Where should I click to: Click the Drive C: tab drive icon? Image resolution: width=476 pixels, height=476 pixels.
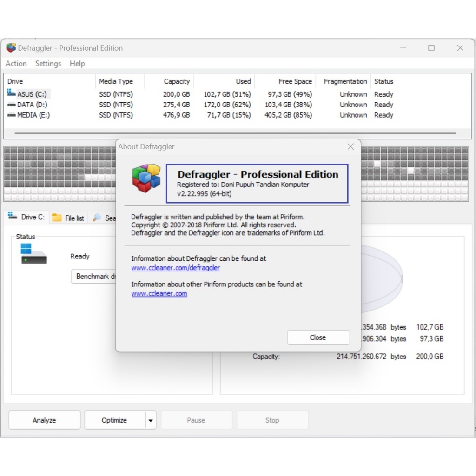tap(12, 216)
